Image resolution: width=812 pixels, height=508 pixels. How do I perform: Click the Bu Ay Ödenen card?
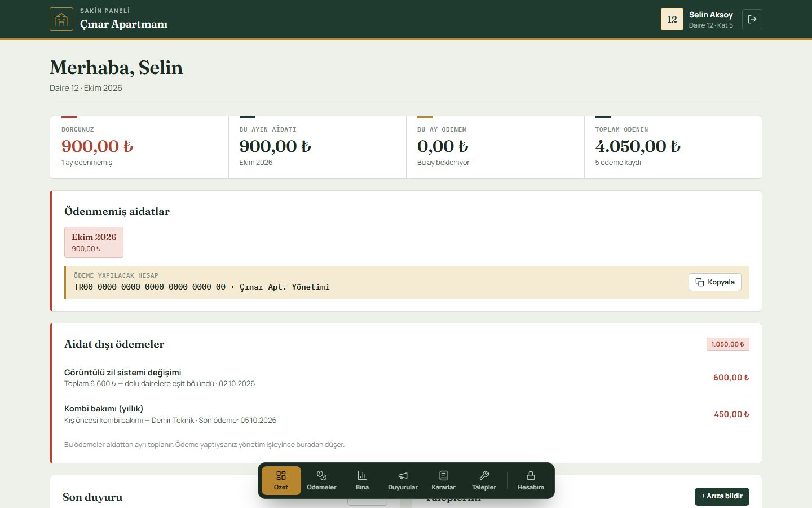[x=495, y=147]
